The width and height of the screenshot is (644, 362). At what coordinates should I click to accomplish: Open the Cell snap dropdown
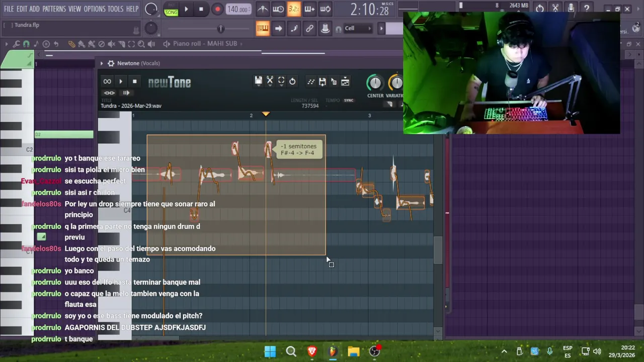pos(358,28)
